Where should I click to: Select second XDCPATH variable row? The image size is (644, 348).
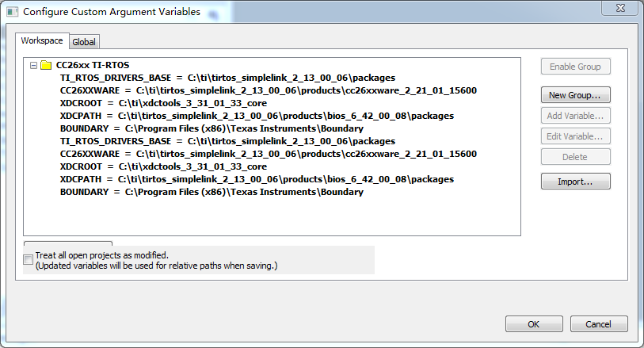coord(257,179)
